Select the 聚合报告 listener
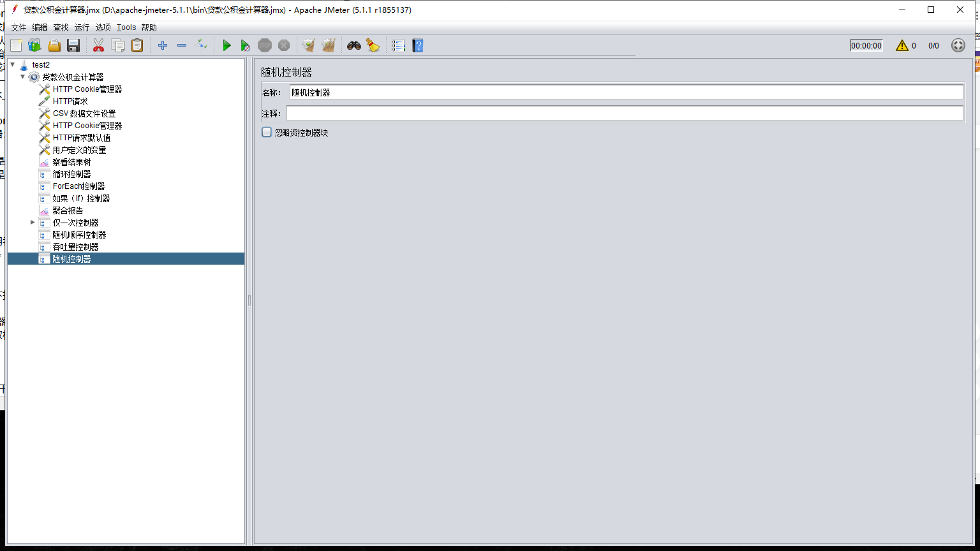The height and width of the screenshot is (551, 980). click(x=68, y=210)
